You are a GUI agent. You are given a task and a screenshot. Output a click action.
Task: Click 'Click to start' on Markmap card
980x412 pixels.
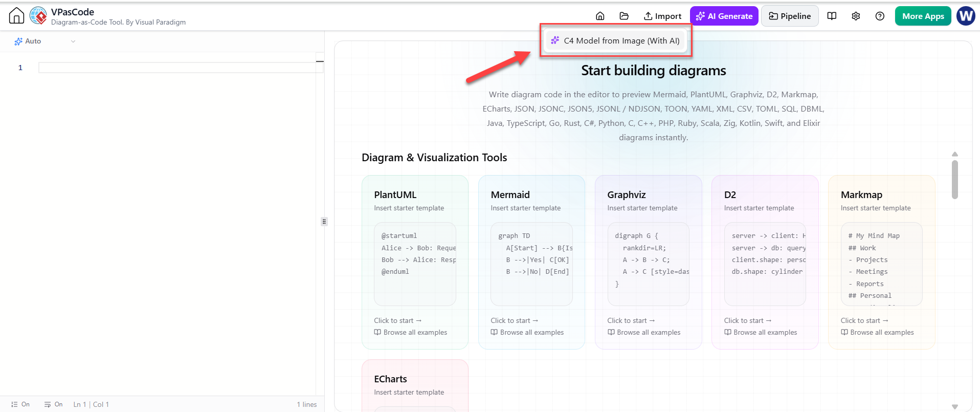tap(864, 320)
